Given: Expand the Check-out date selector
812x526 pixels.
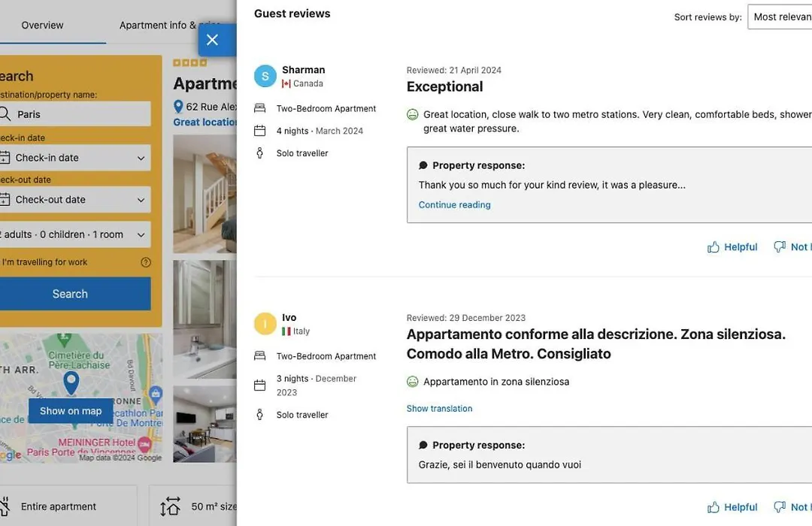Looking at the screenshot, I should (x=75, y=200).
